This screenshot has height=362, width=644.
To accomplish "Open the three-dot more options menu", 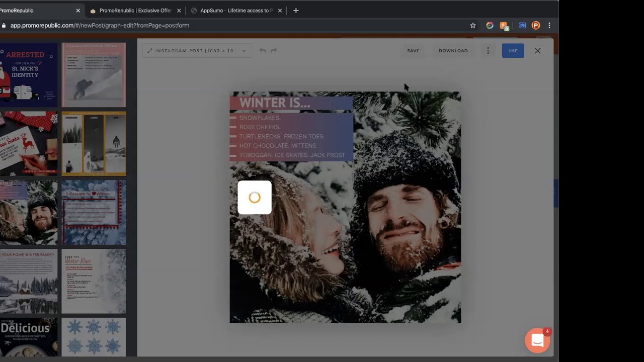I will click(488, 50).
